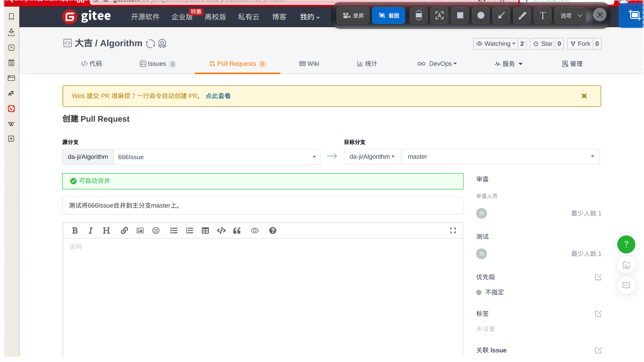Insert an image in the editor

coord(140,230)
